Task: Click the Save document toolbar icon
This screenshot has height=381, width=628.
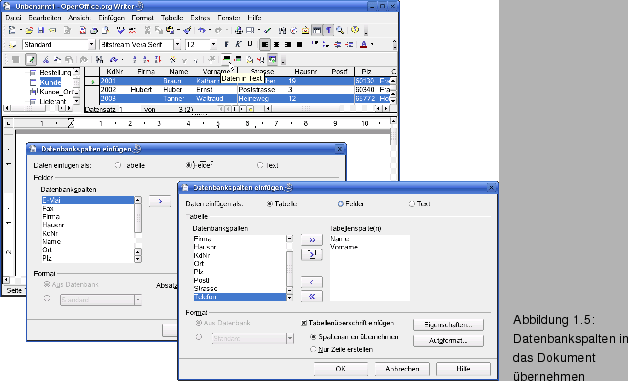Action: (41, 30)
